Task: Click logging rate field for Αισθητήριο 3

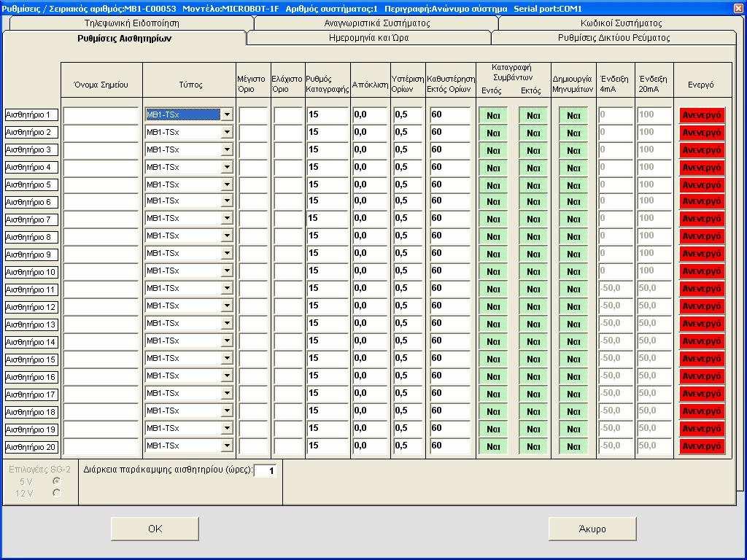Action: pyautogui.click(x=328, y=149)
